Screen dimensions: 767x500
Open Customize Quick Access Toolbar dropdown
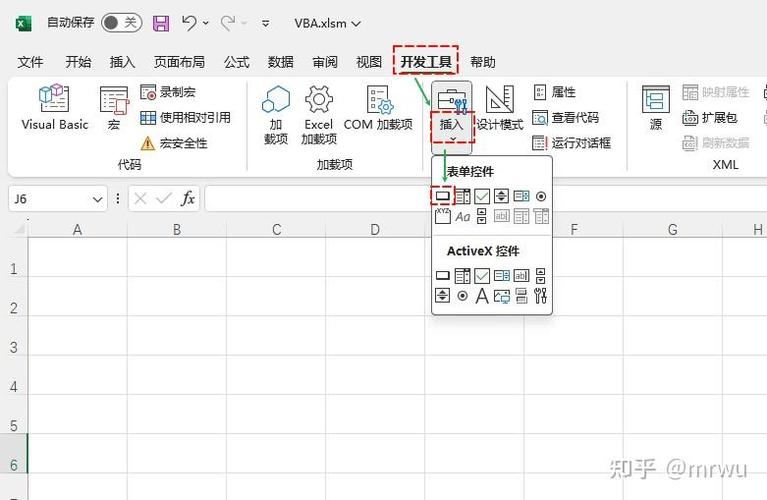pyautogui.click(x=266, y=23)
